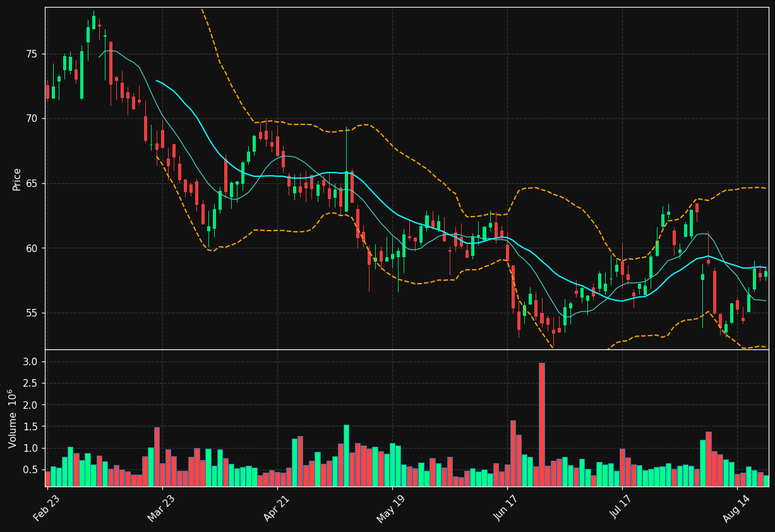Viewport: 775px width, 532px height.
Task: Pick the "Mar 23" date label
Action: [x=161, y=508]
